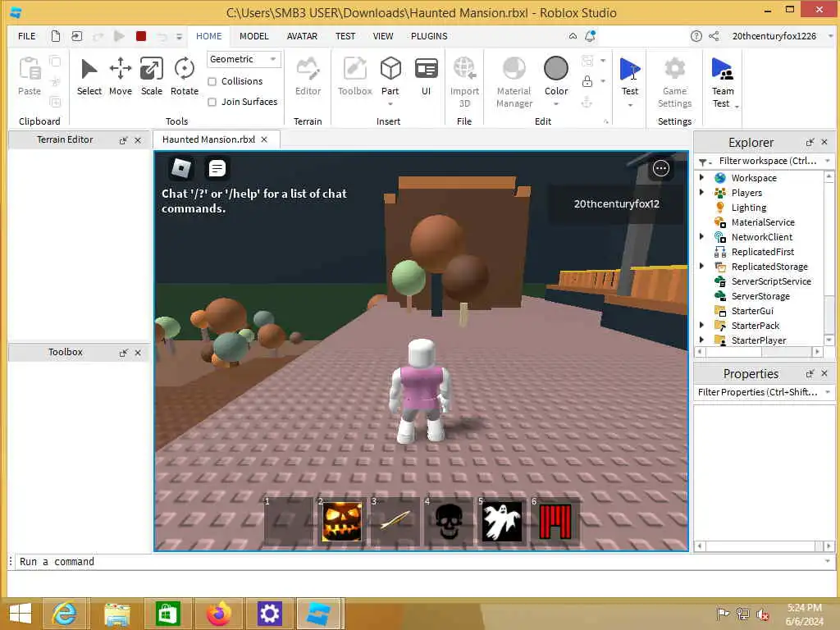Open the Toolbox from Insert group
Screen dimensions: 840x630
tap(354, 76)
